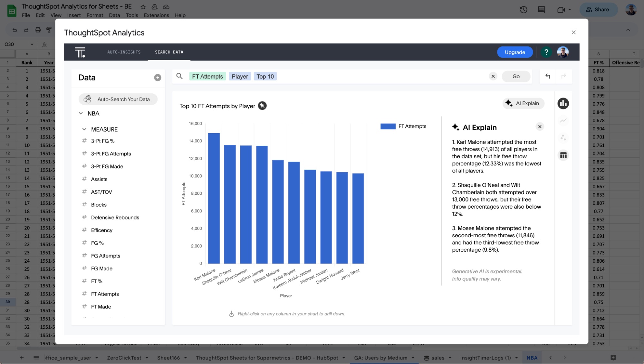Open the video call camera icon
This screenshot has width=644, height=364.
561,10
